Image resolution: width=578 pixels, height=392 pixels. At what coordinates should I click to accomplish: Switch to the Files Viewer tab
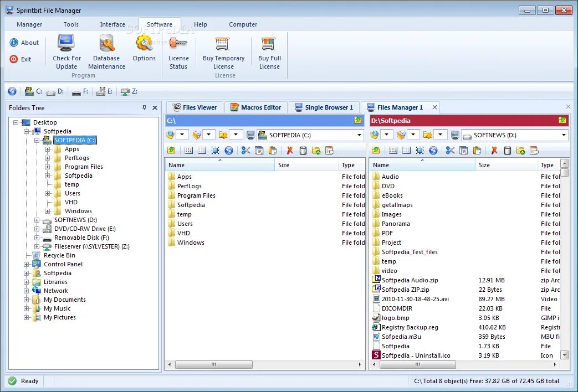coord(195,107)
